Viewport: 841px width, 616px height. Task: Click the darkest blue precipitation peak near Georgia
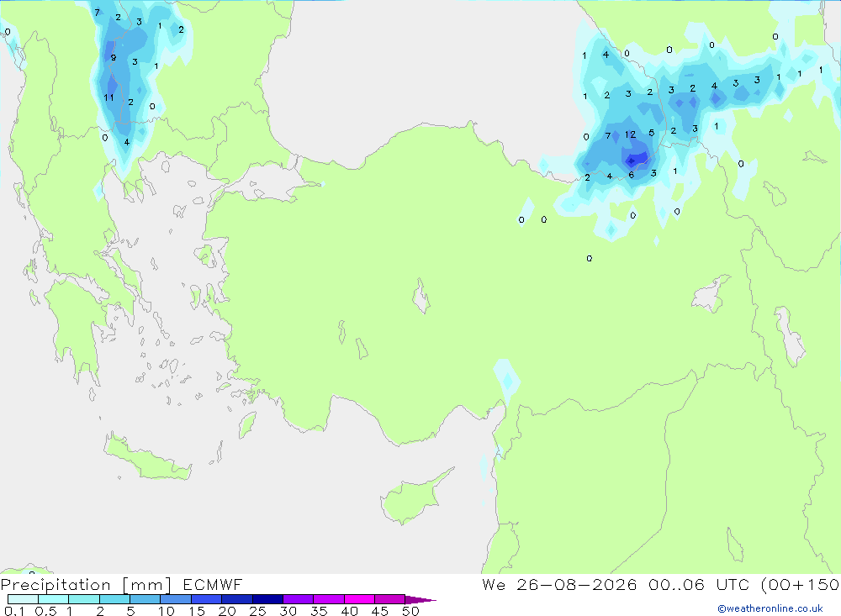[x=633, y=159]
